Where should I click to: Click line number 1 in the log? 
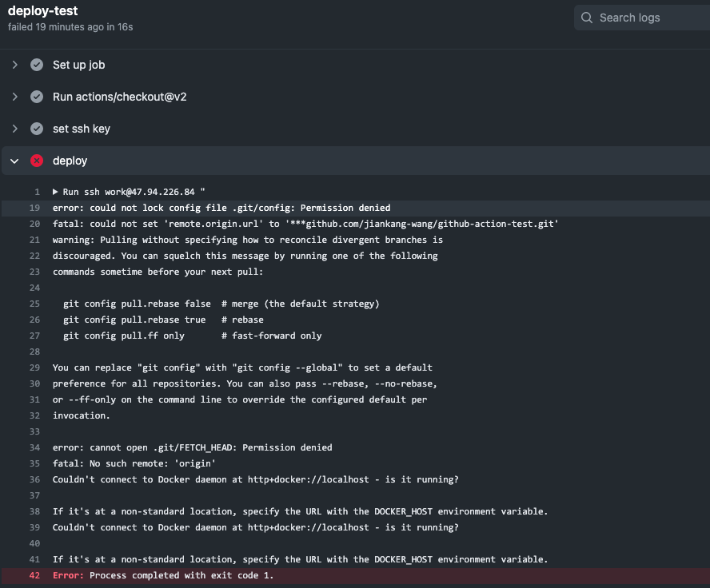coord(37,192)
